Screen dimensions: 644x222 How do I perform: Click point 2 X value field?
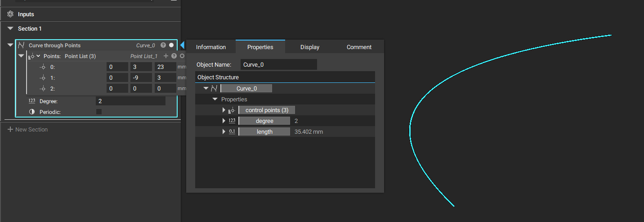[117, 89]
